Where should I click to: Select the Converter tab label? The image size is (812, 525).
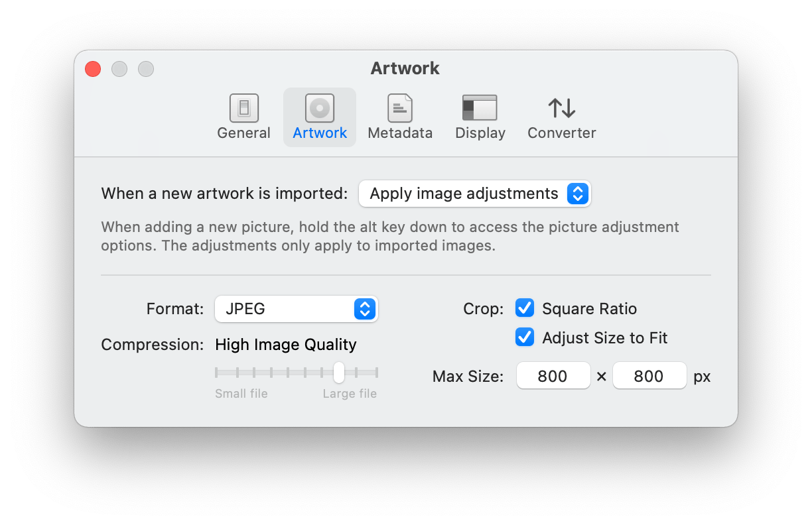pyautogui.click(x=561, y=133)
